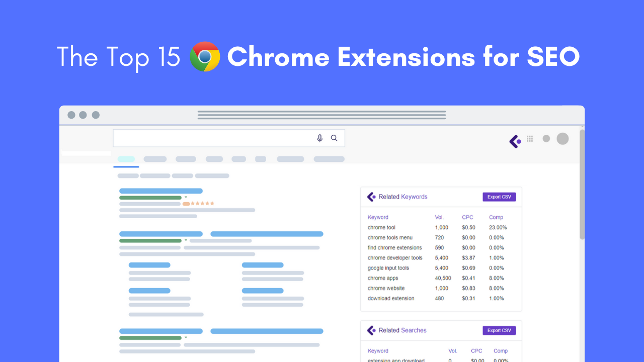The width and height of the screenshot is (644, 362).
Task: Click the 480 volume value
Action: click(x=439, y=298)
